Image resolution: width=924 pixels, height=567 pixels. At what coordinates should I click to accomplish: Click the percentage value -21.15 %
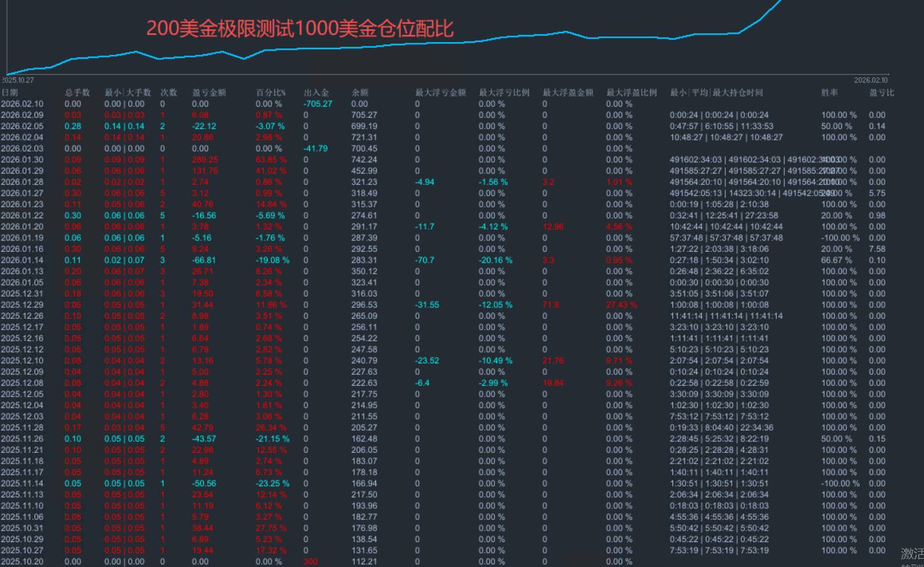272,439
